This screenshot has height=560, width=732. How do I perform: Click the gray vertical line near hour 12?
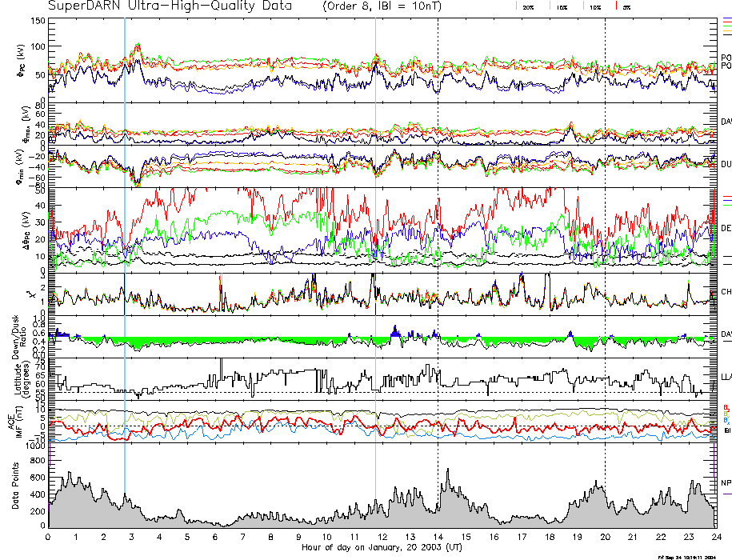pyautogui.click(x=376, y=240)
